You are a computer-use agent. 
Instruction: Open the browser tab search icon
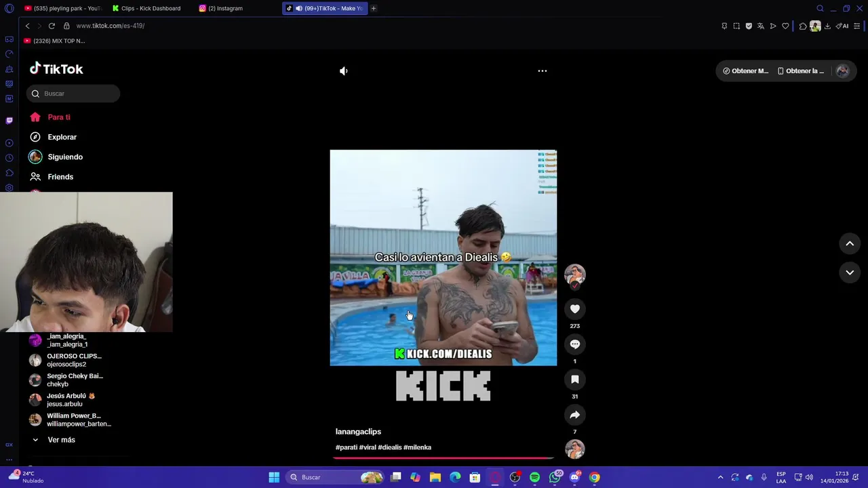click(x=820, y=8)
